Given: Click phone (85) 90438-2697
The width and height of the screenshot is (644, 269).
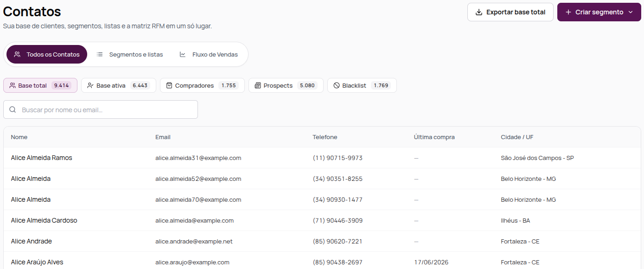Looking at the screenshot, I should click(x=338, y=262).
